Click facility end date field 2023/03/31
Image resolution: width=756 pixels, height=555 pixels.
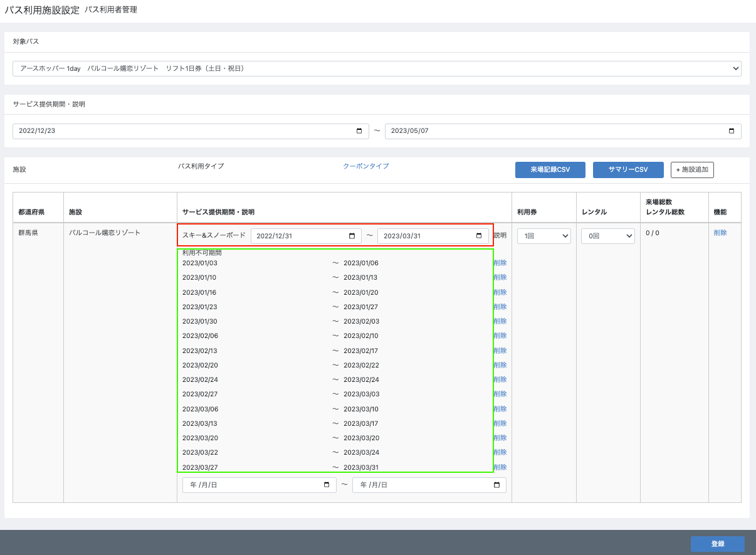[433, 236]
